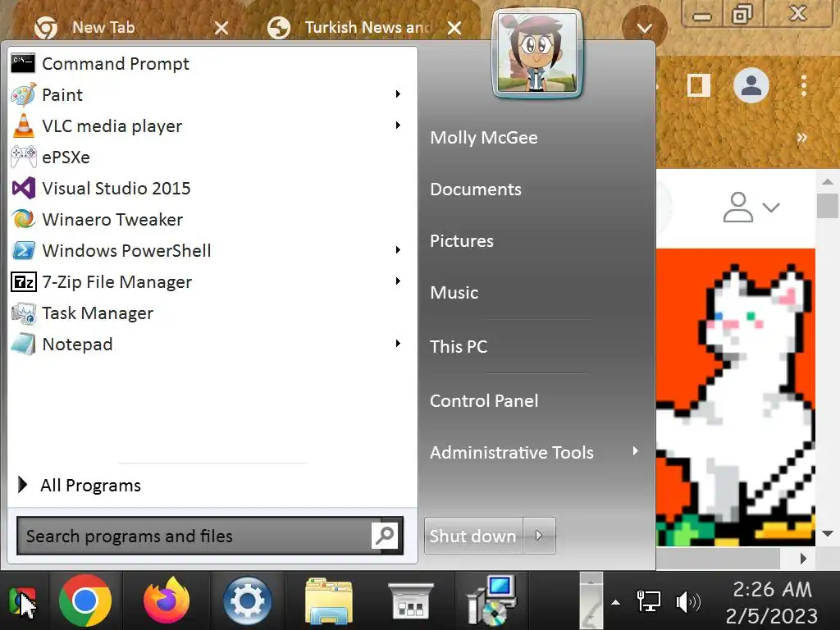The width and height of the screenshot is (840, 630).
Task: Switch to Turkish News browser tab
Action: click(368, 27)
